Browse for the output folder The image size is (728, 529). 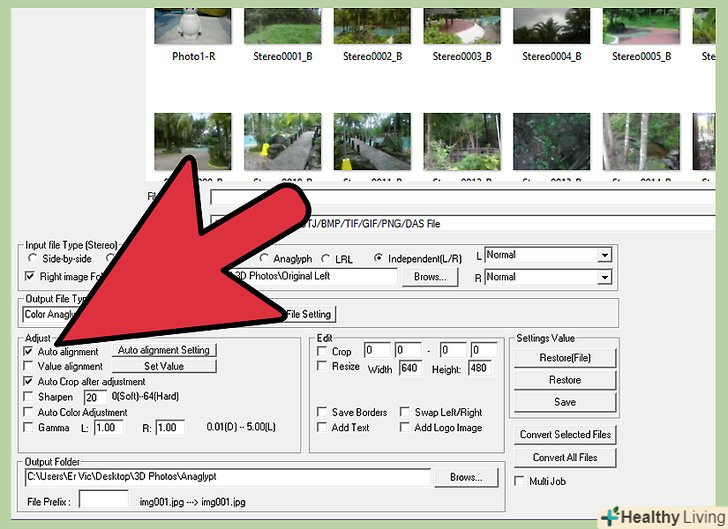466,477
